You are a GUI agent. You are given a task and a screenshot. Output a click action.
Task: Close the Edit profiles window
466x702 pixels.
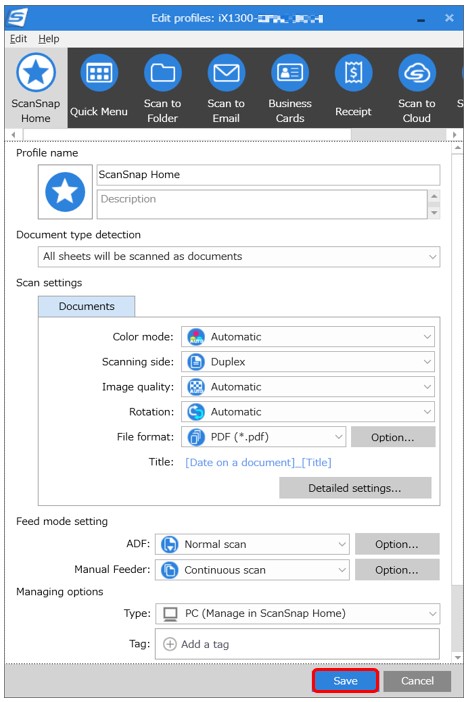pos(449,18)
